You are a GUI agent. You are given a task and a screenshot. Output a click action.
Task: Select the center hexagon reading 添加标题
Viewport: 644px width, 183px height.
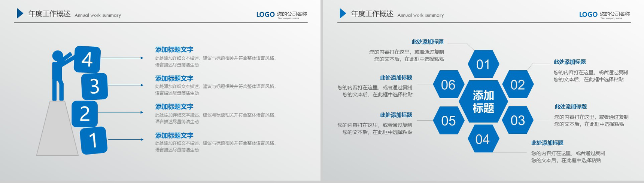[x=483, y=102]
